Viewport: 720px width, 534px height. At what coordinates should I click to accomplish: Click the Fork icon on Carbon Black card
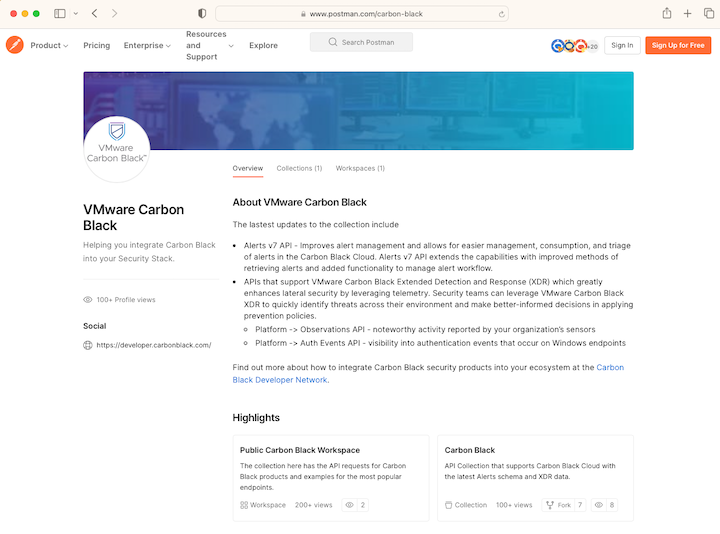click(550, 505)
